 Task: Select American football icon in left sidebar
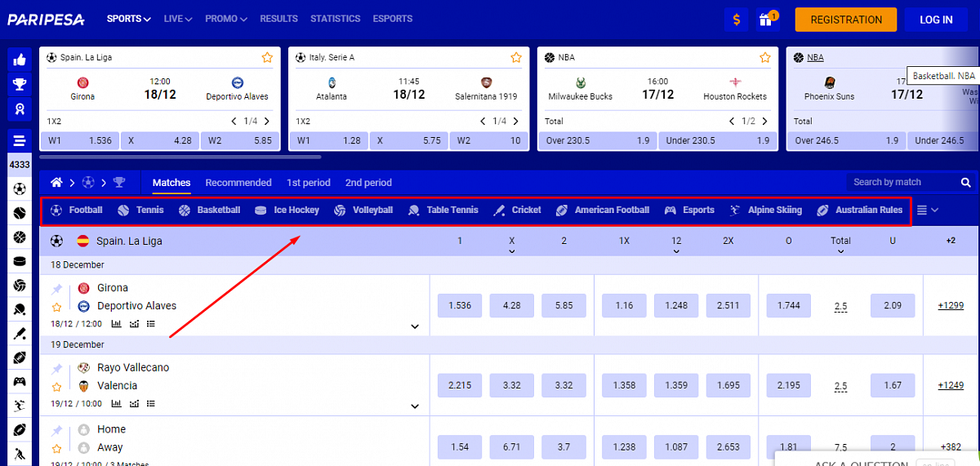point(20,357)
